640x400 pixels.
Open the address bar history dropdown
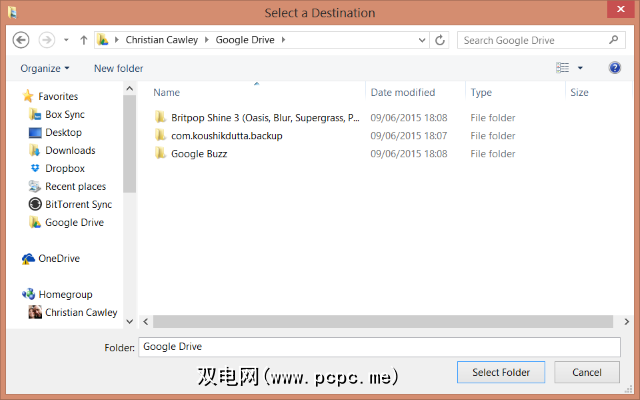coord(422,40)
